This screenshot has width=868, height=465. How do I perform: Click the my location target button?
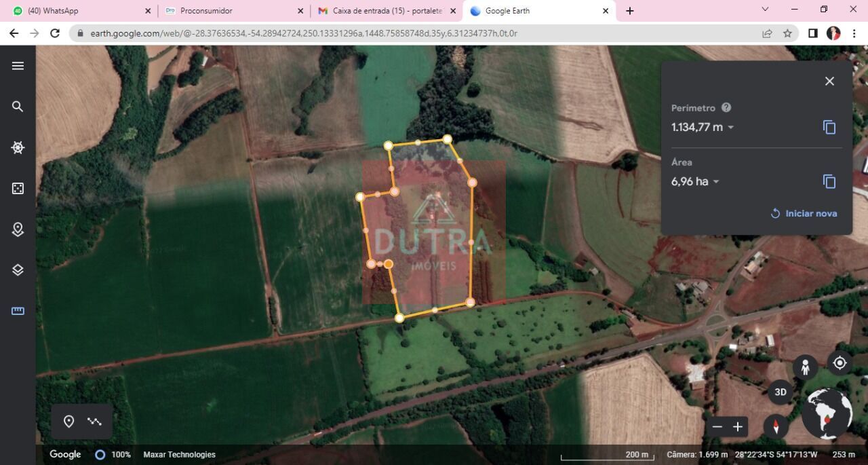840,363
